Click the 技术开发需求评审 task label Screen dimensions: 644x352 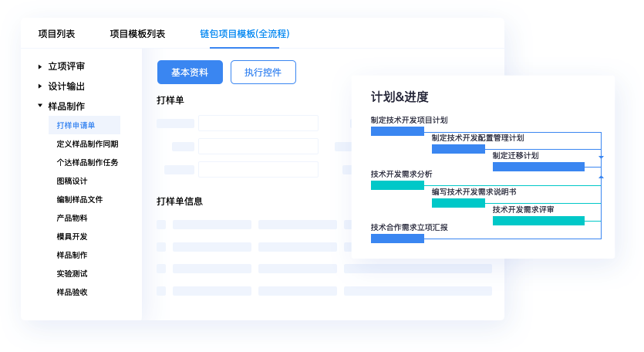tap(523, 210)
